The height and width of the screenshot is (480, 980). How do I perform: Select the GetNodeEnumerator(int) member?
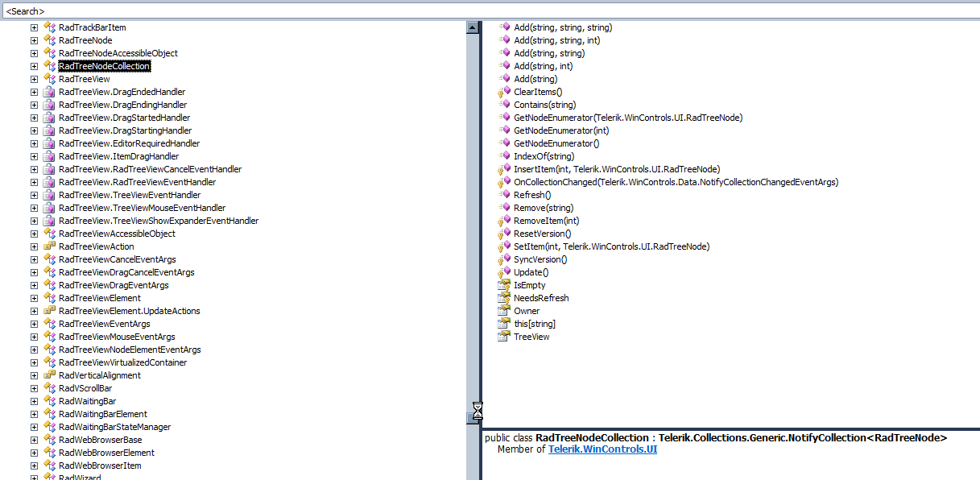click(x=561, y=130)
